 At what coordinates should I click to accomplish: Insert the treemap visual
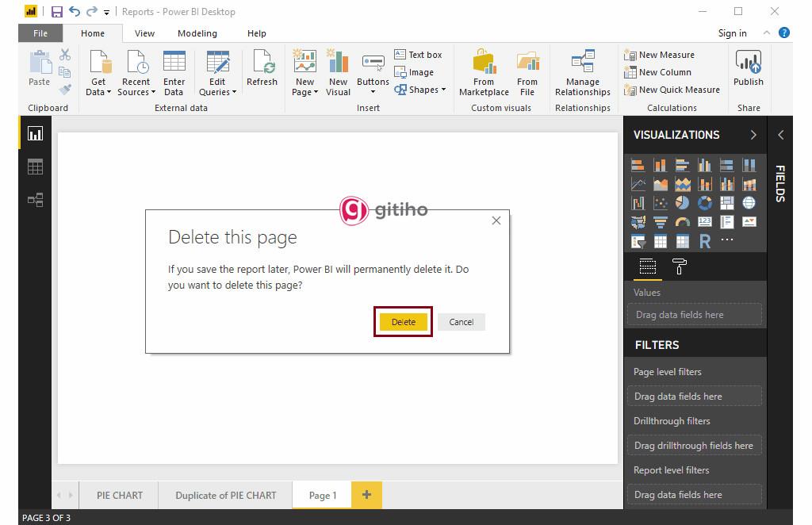pos(727,203)
